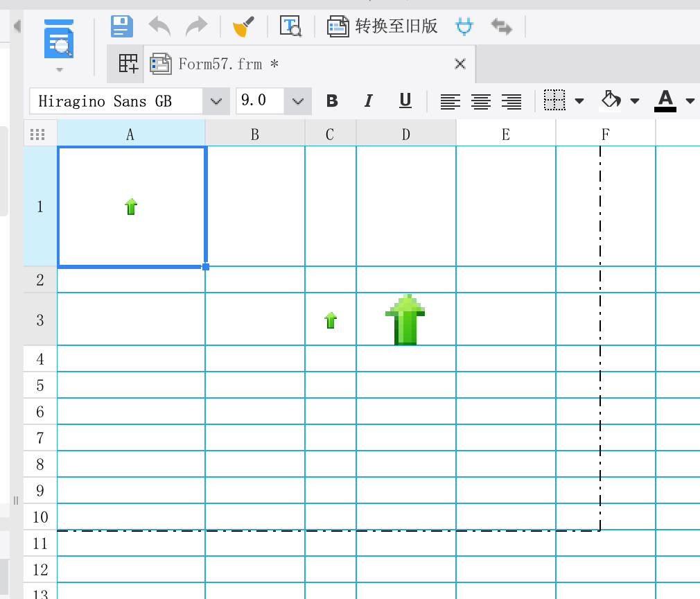Click the save file icon
This screenshot has height=599, width=700.
pos(122,26)
